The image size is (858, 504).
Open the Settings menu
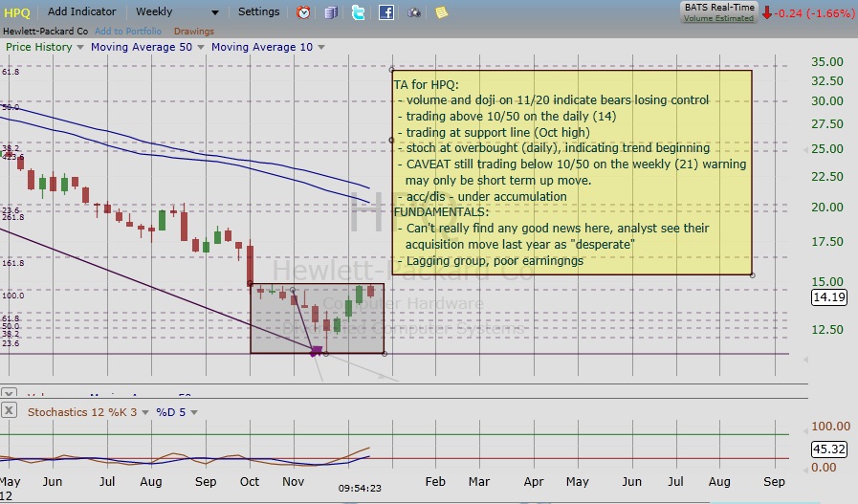tap(259, 12)
